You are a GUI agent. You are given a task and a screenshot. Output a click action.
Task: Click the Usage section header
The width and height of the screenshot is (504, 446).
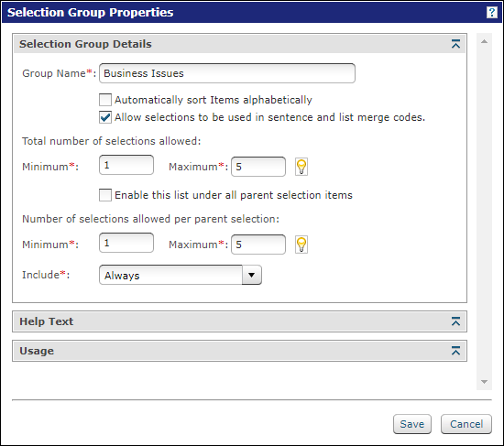pyautogui.click(x=239, y=351)
